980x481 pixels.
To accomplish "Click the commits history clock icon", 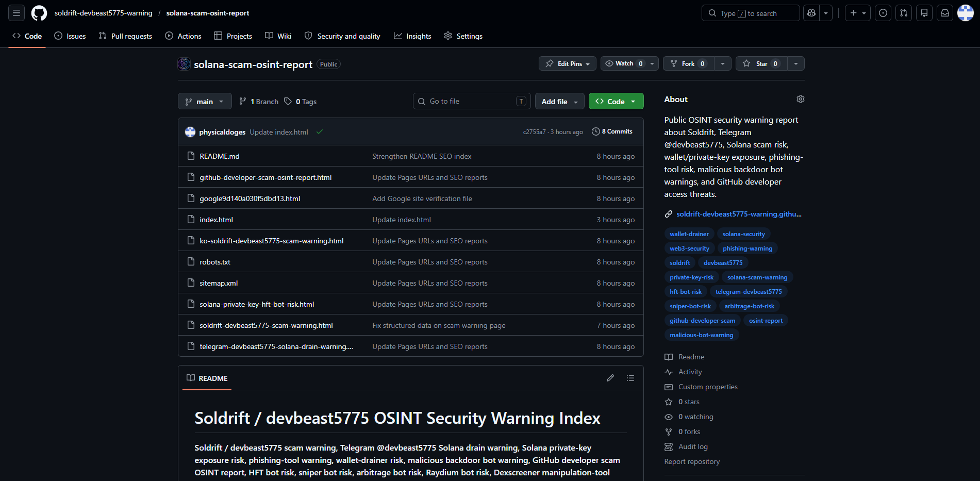I will pos(596,131).
